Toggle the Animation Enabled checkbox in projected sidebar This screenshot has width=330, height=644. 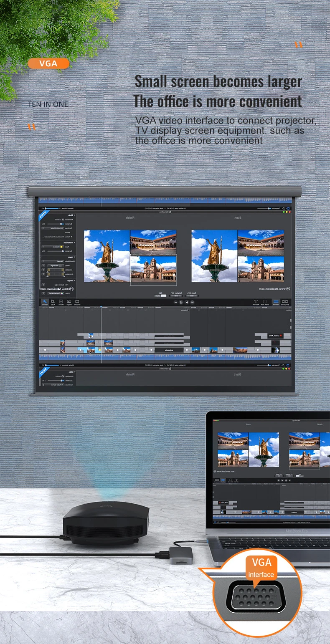(x=63, y=220)
